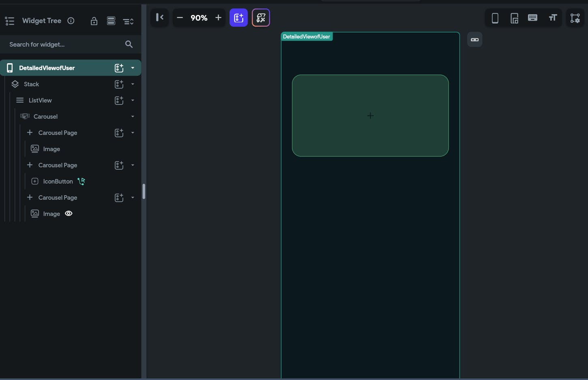The height and width of the screenshot is (380, 588).
Task: Select the first Carousel Page row
Action: [x=71, y=132]
